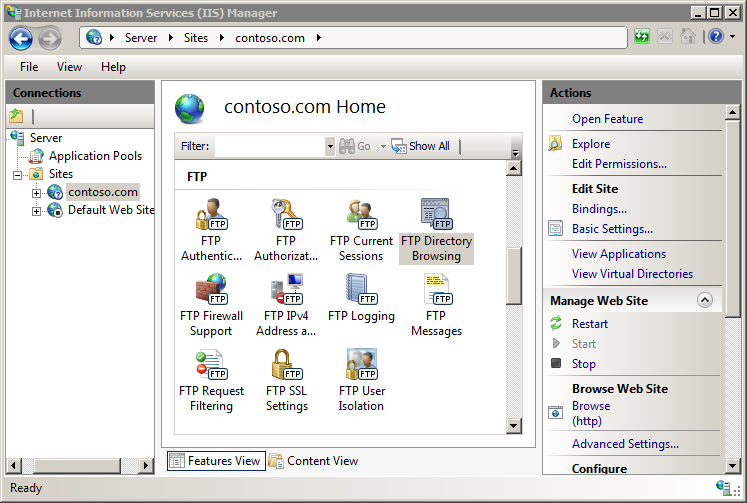Viewport: 747px width, 503px height.
Task: Expand arrow after contoso.com in breadcrumb
Action: 319,37
